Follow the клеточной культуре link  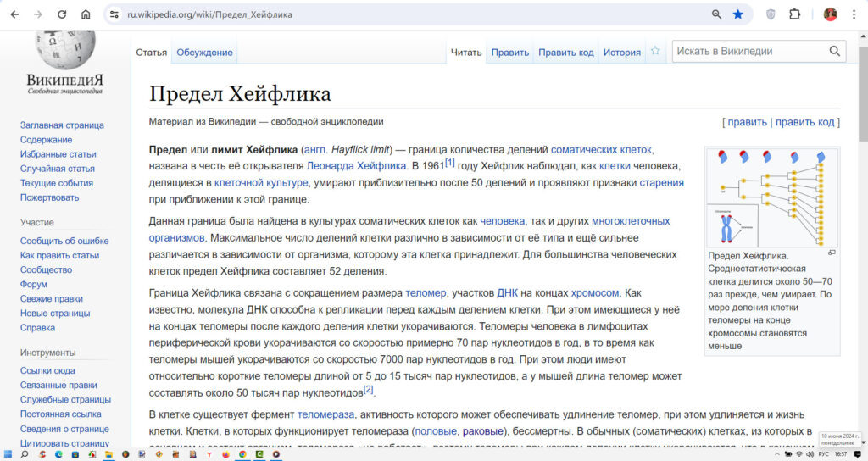click(x=261, y=183)
